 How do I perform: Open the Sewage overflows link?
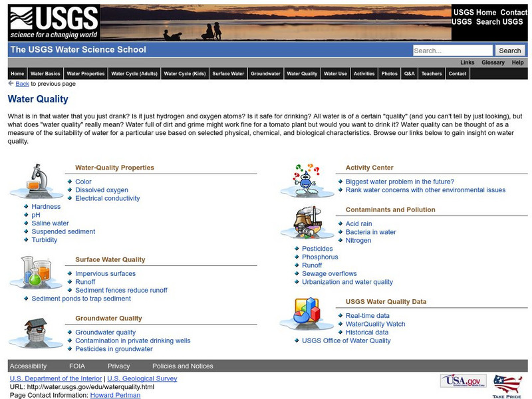(329, 273)
